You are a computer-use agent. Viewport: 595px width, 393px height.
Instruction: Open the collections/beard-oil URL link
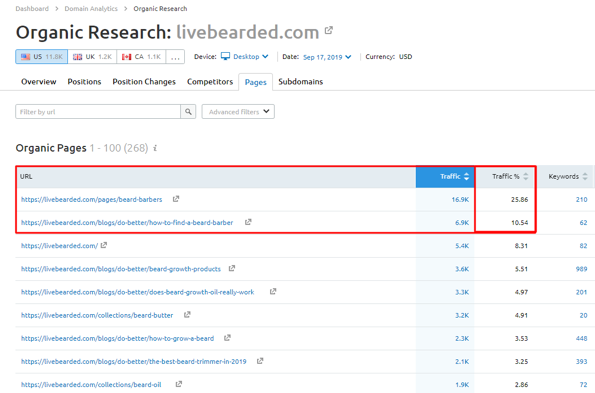click(91, 384)
